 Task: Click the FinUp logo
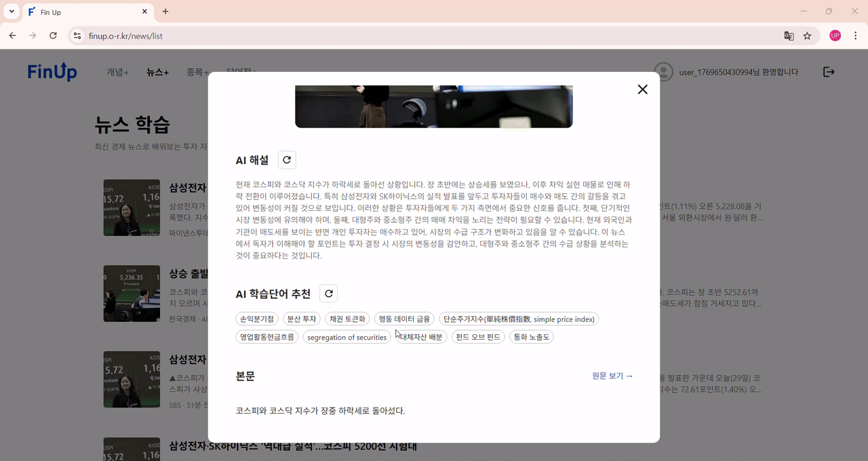[52, 72]
